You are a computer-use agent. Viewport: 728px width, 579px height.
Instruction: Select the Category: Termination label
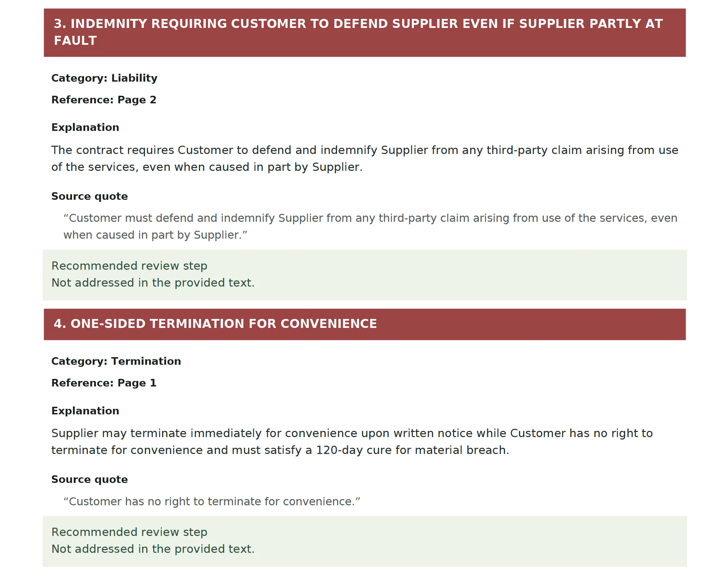tap(116, 361)
